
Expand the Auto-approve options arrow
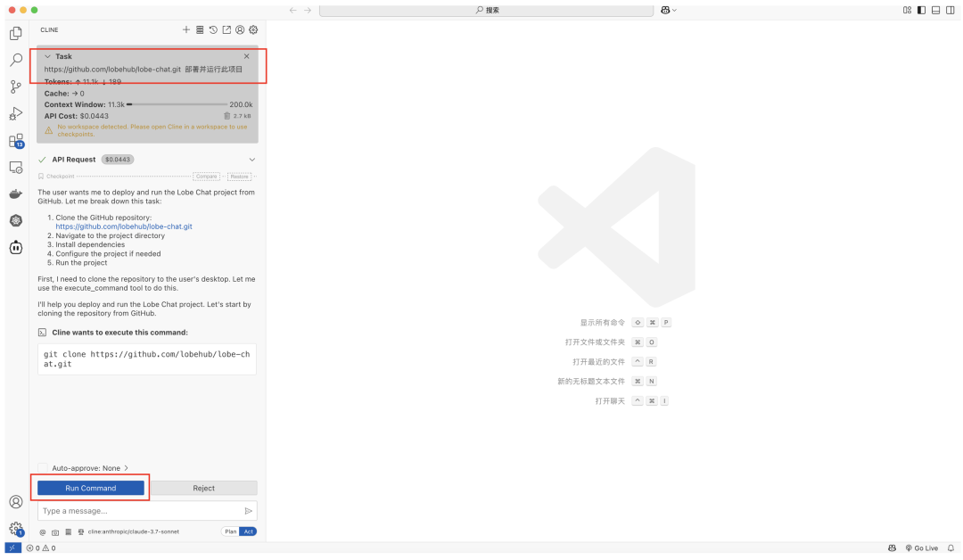pos(126,468)
